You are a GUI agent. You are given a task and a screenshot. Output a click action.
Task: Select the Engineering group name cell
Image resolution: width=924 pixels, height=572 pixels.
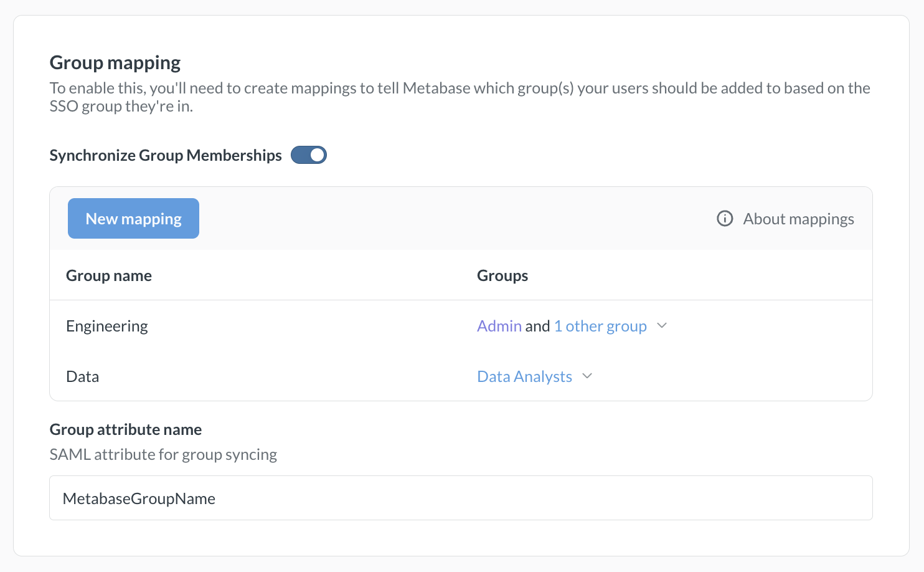[x=107, y=326]
